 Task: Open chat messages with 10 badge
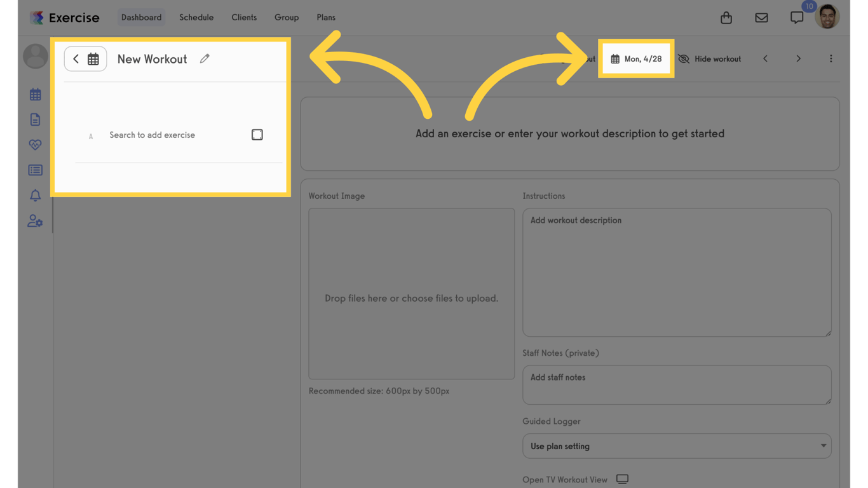[797, 18]
